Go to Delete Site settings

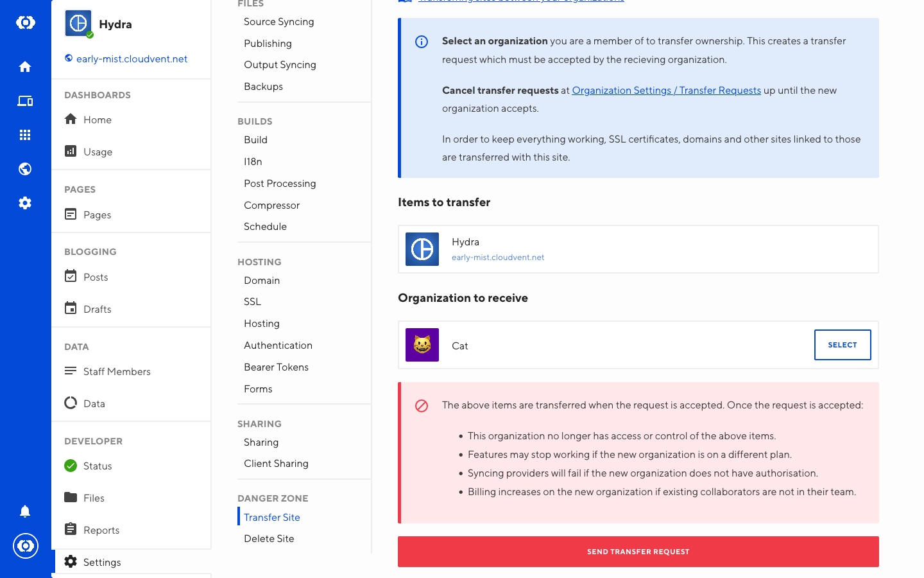point(269,539)
